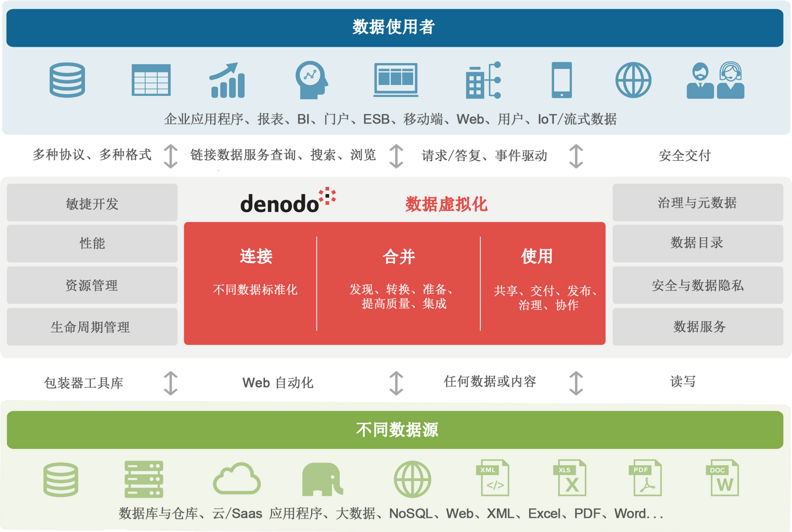Click the green cloud SaaS icon
Screen dimensions: 792x532
(x=237, y=478)
